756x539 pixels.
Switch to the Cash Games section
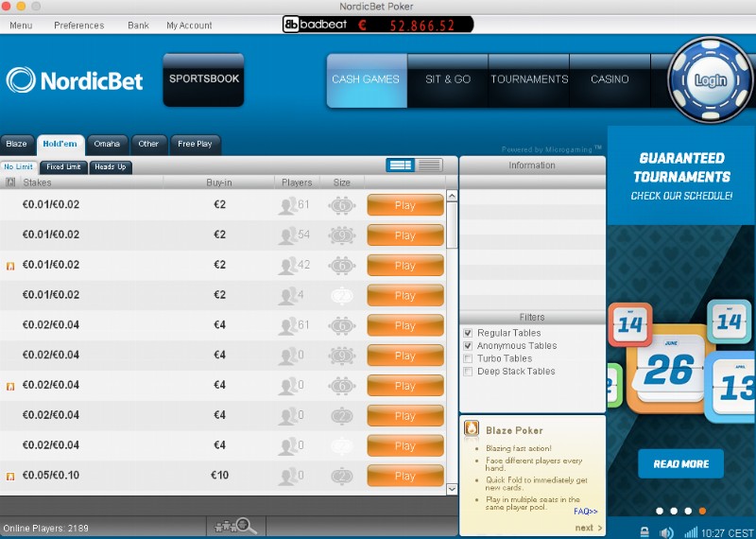tap(367, 80)
